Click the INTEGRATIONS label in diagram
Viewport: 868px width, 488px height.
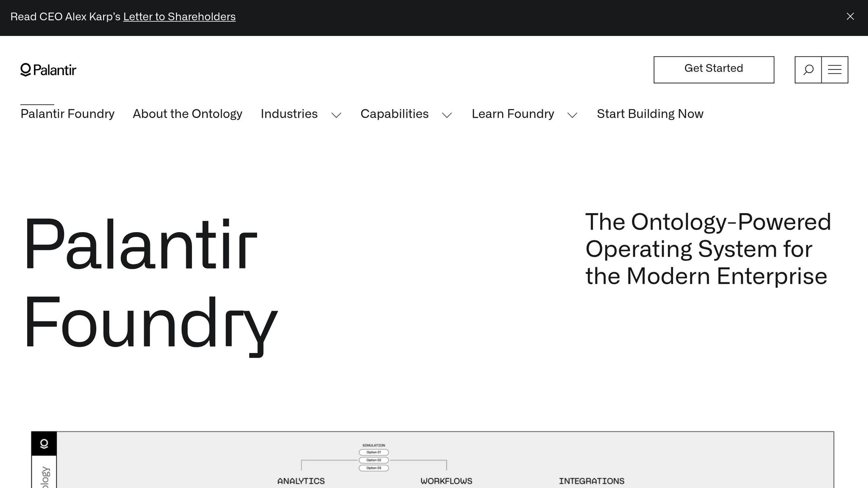pyautogui.click(x=592, y=481)
